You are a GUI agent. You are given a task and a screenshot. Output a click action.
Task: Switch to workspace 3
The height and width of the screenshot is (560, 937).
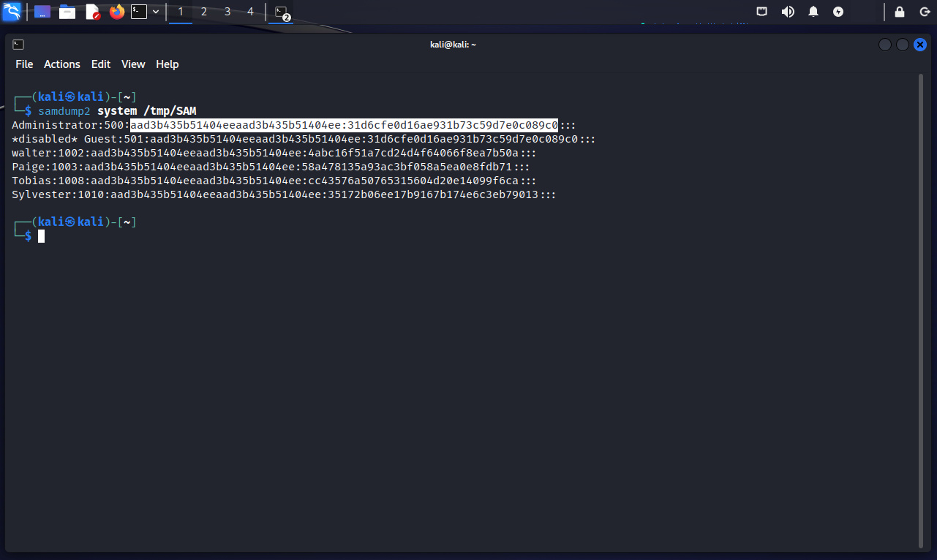coord(227,12)
